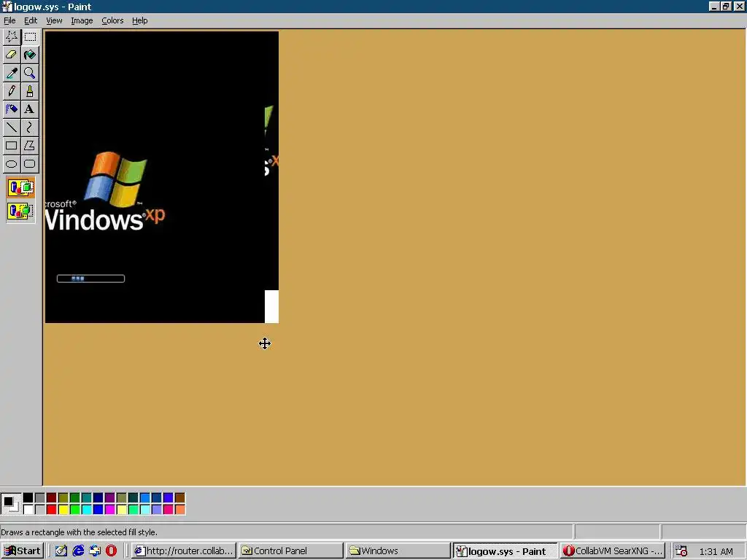Click the boot progress bar on the canvas
The height and width of the screenshot is (560, 747).
click(x=90, y=279)
